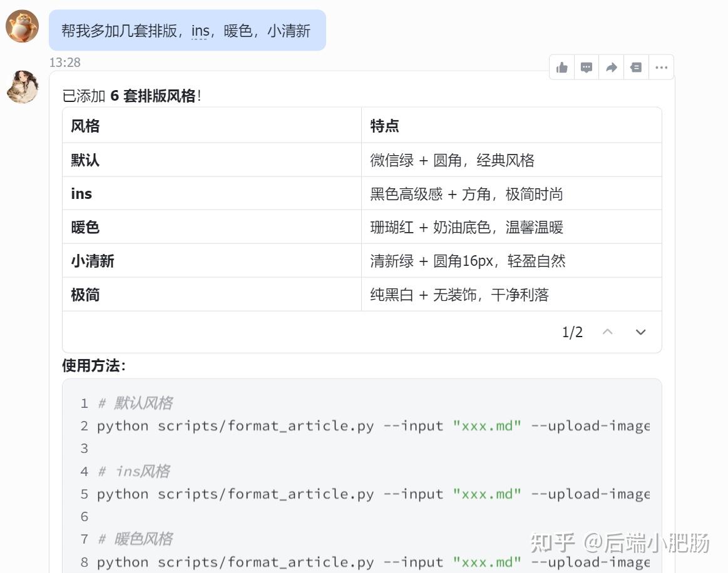Click the girl with cat bot avatar
Screen dimensions: 728x573
pyautogui.click(x=23, y=87)
